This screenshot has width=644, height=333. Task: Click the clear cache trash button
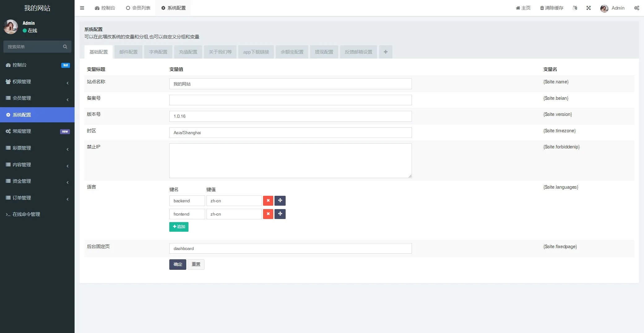click(551, 8)
